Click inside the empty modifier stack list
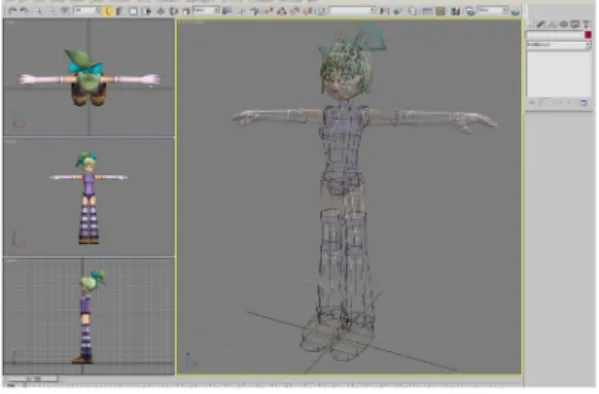599x394 pixels. (559, 74)
